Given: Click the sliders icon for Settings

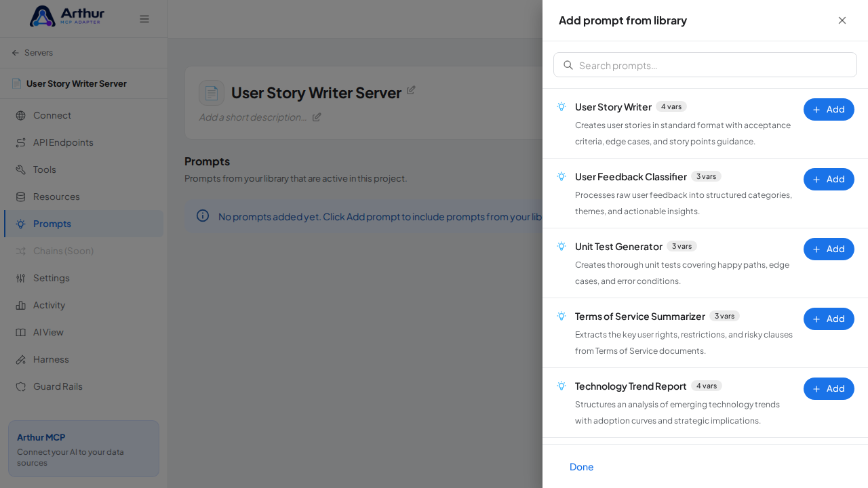Looking at the screenshot, I should coord(21,278).
